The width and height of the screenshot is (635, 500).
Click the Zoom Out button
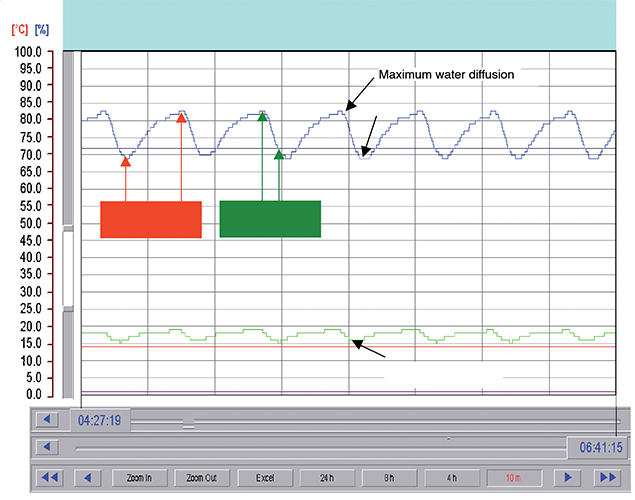[x=202, y=478]
